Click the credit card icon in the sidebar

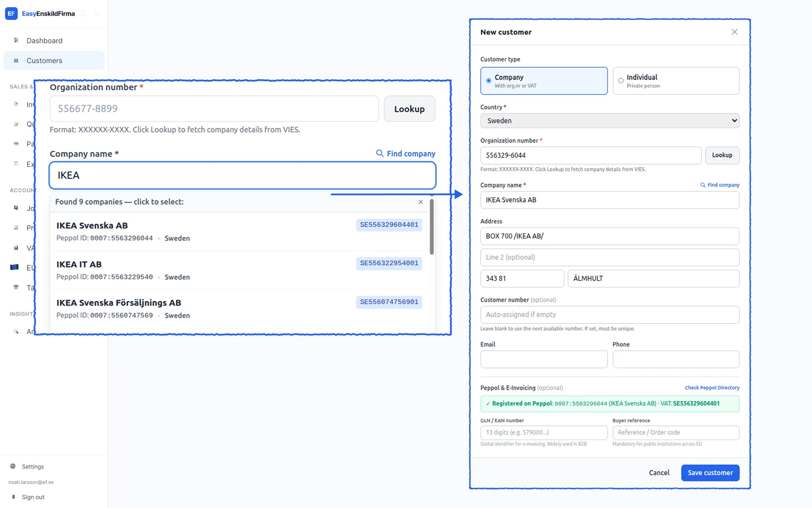point(16,144)
